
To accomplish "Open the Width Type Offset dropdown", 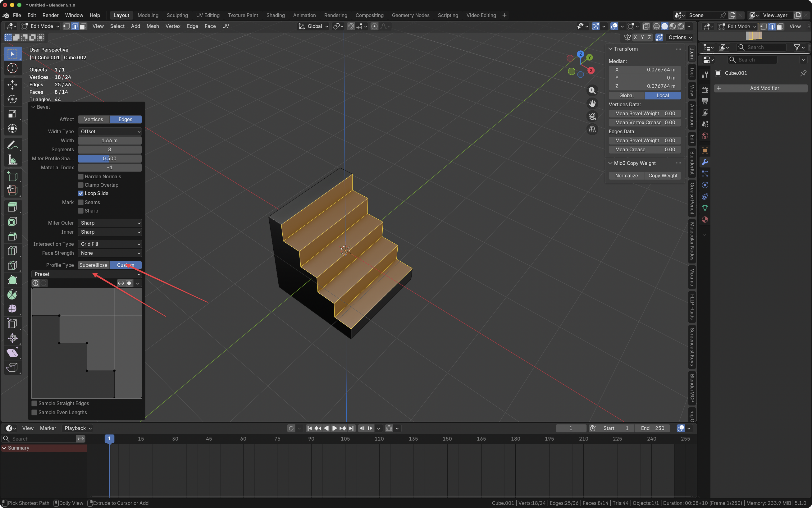I will 110,132.
